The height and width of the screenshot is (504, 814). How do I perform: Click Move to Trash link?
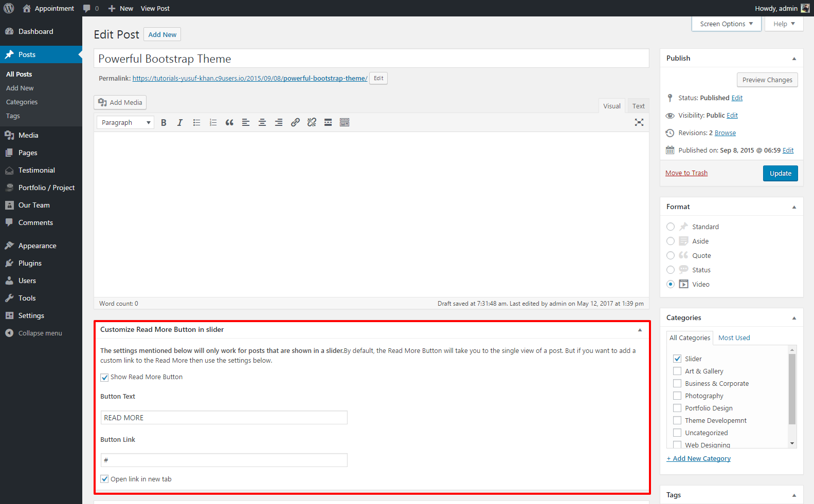coord(686,173)
